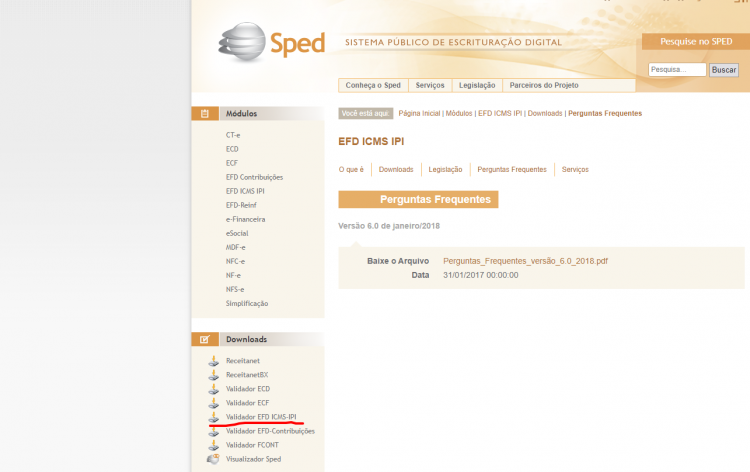Open the eSocial module link
This screenshot has width=750, height=472.
tap(237, 233)
